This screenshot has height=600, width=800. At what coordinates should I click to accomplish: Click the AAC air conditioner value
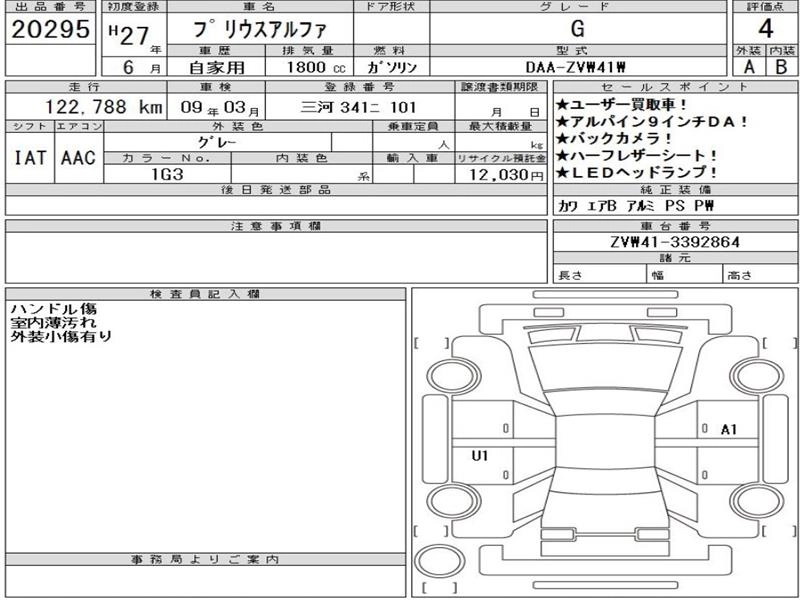[78, 158]
